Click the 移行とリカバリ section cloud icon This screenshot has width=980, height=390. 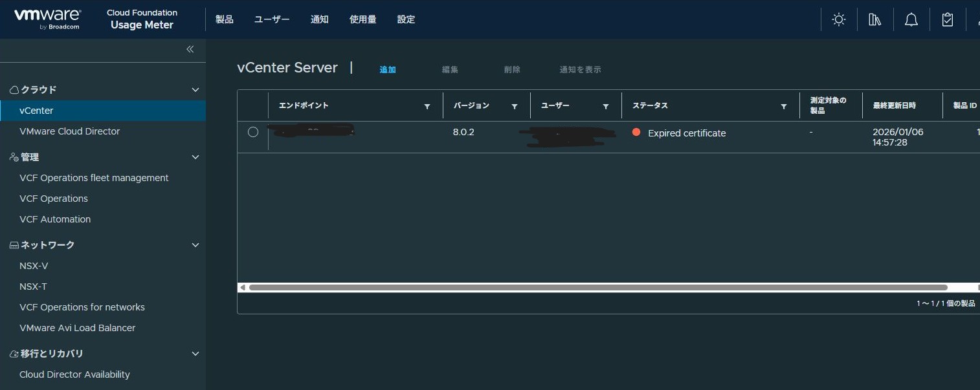click(x=14, y=354)
